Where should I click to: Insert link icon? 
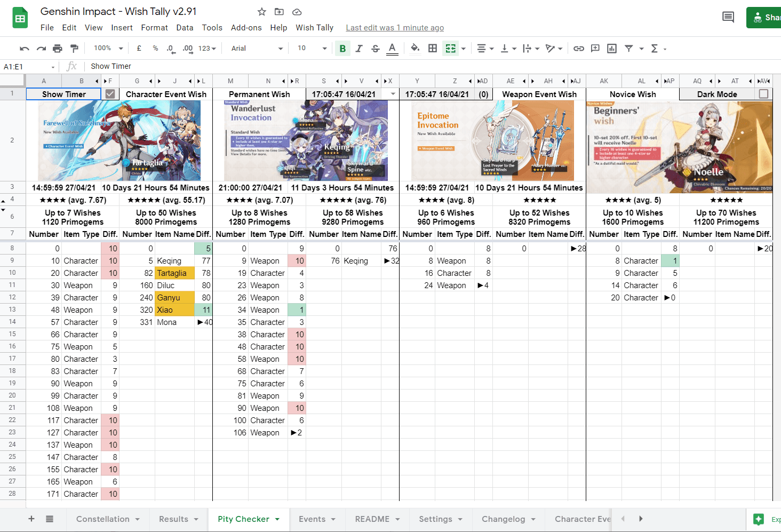click(x=579, y=49)
